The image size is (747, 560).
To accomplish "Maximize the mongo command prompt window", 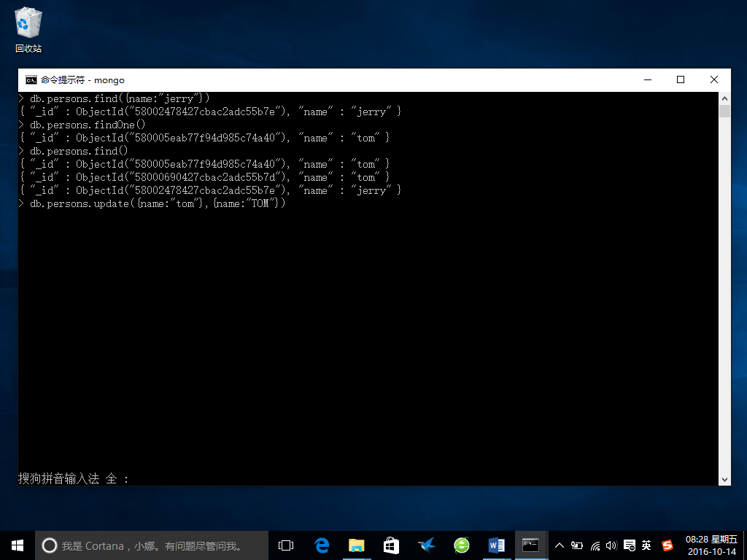I will click(x=681, y=80).
